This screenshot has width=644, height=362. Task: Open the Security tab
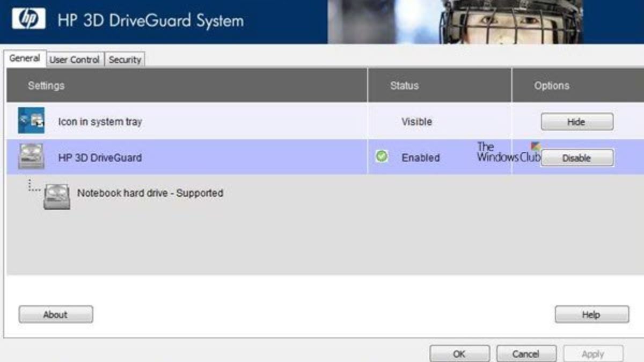pyautogui.click(x=125, y=60)
